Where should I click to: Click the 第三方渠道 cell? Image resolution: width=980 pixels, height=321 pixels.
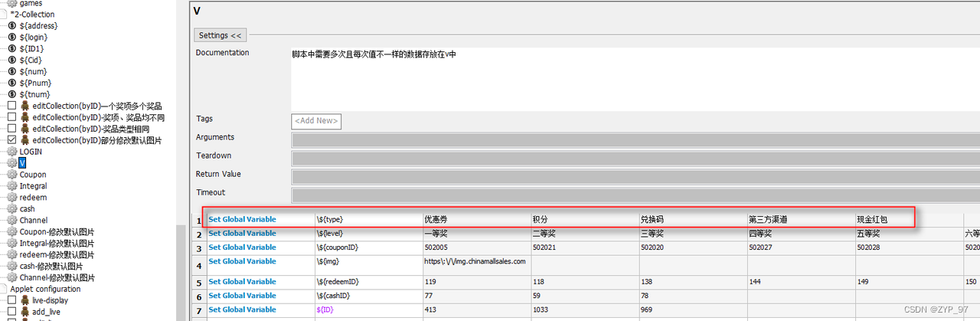coord(801,219)
